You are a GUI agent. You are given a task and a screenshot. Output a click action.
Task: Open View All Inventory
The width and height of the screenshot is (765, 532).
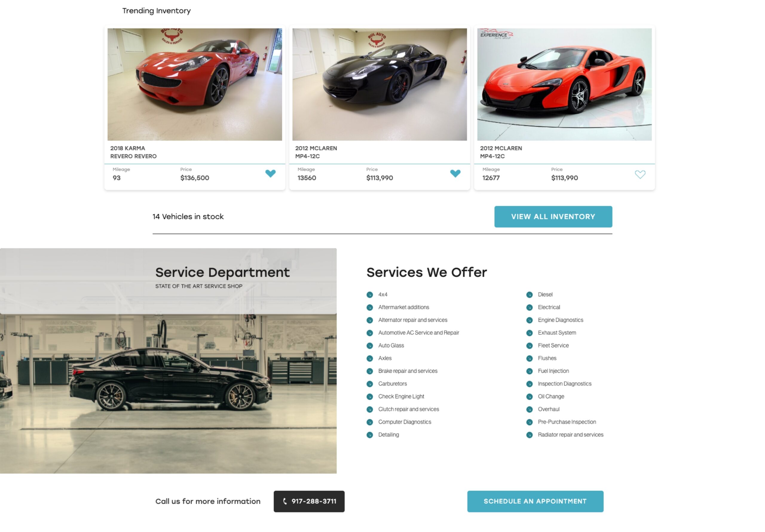click(x=553, y=217)
